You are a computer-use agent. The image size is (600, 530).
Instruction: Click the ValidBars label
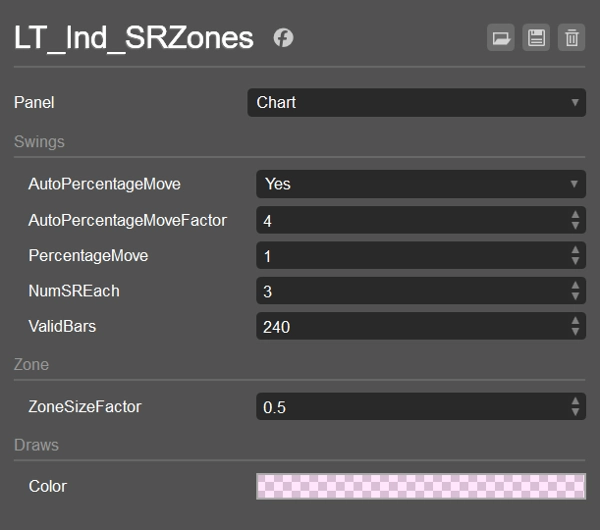click(x=62, y=326)
